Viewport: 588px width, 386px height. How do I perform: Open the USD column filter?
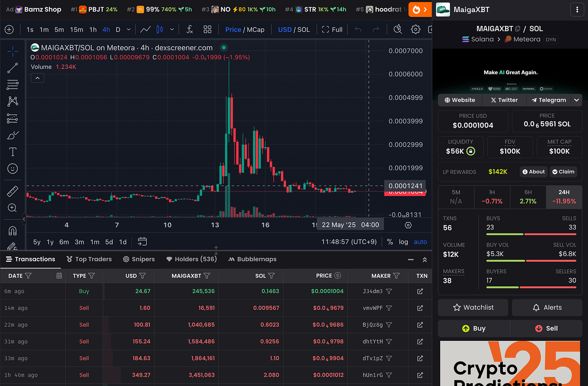pyautogui.click(x=143, y=275)
